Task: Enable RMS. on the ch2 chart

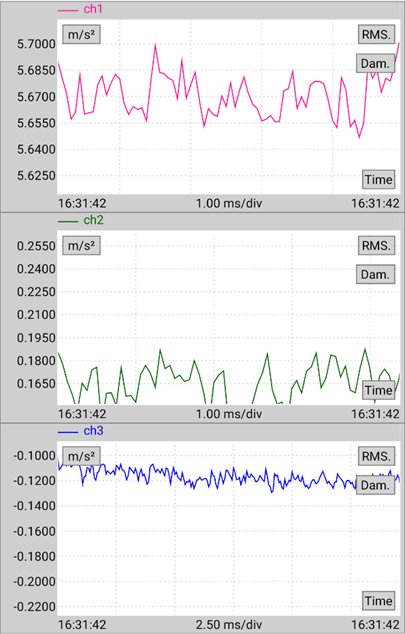Action: [376, 246]
